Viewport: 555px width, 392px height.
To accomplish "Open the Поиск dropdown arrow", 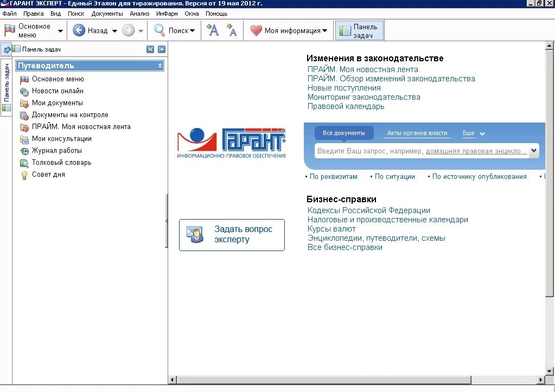I will 192,31.
